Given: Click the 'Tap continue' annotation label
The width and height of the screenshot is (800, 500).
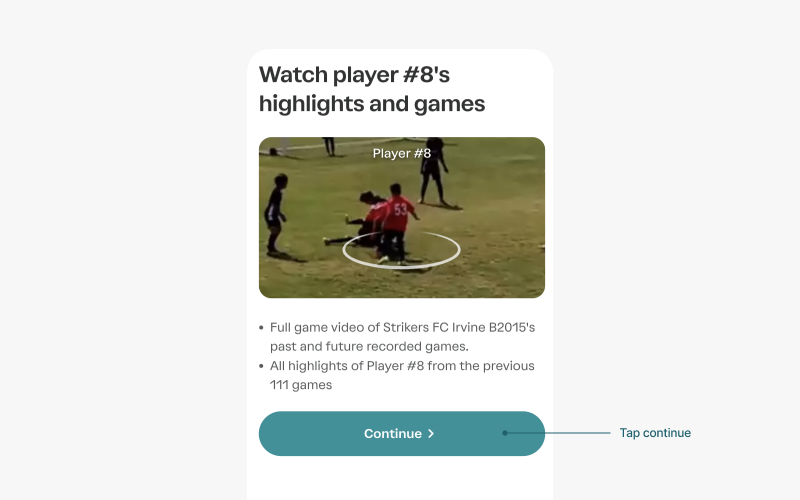Looking at the screenshot, I should (655, 433).
